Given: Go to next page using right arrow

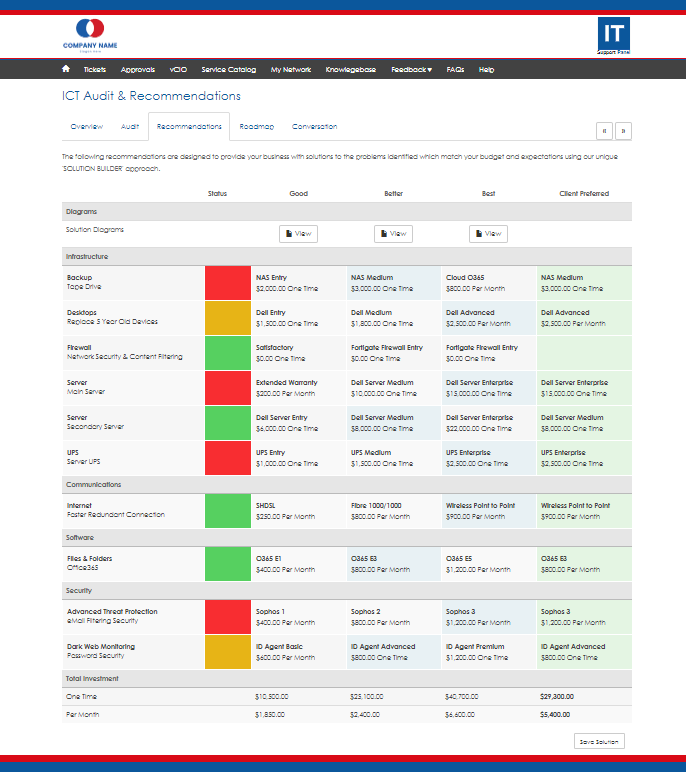Looking at the screenshot, I should [x=623, y=131].
